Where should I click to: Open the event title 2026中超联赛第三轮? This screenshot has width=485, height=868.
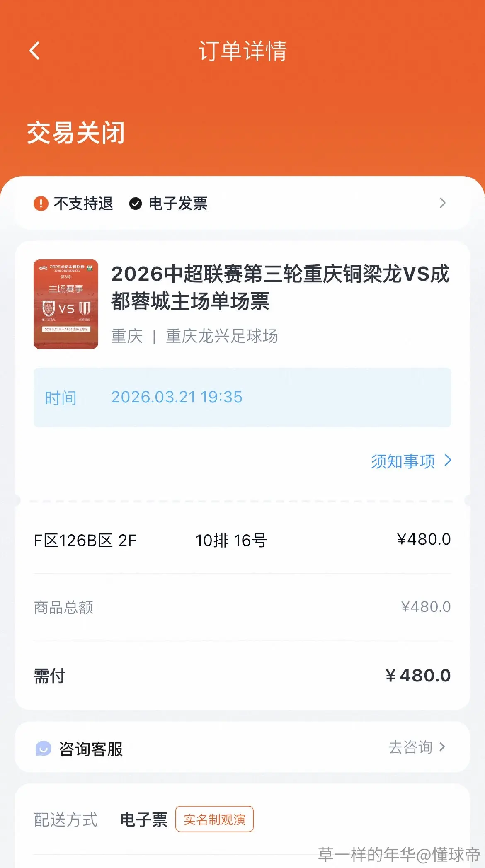[x=280, y=287]
